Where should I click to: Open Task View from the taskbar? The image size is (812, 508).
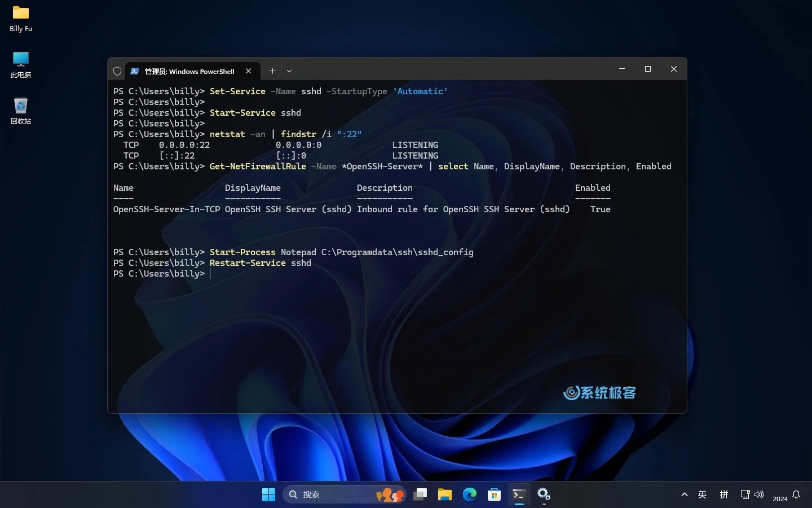click(x=420, y=494)
